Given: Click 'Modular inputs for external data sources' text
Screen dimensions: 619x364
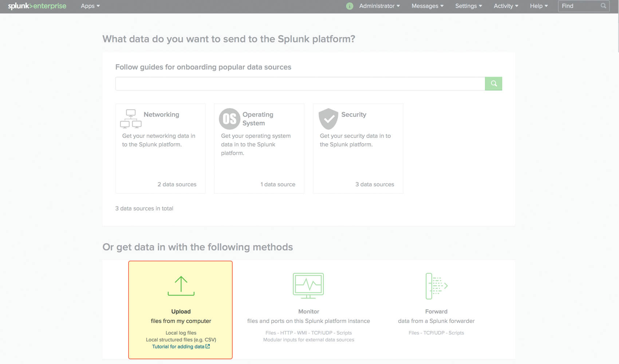Looking at the screenshot, I should click(x=308, y=340).
